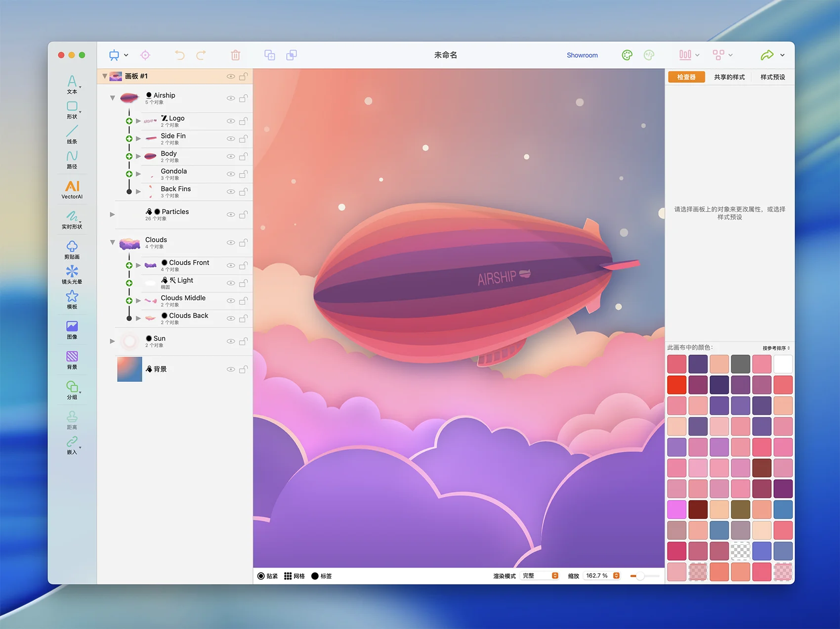
Task: Enable the Snap (贴紧) toggle
Action: pyautogui.click(x=261, y=576)
